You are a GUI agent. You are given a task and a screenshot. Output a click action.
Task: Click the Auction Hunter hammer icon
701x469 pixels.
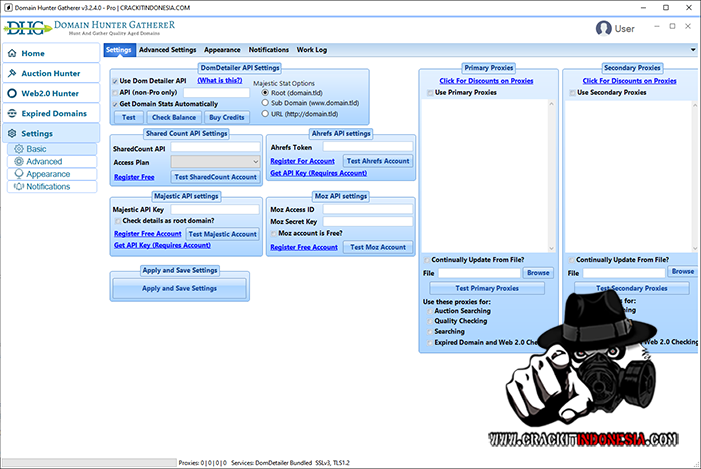[12, 73]
